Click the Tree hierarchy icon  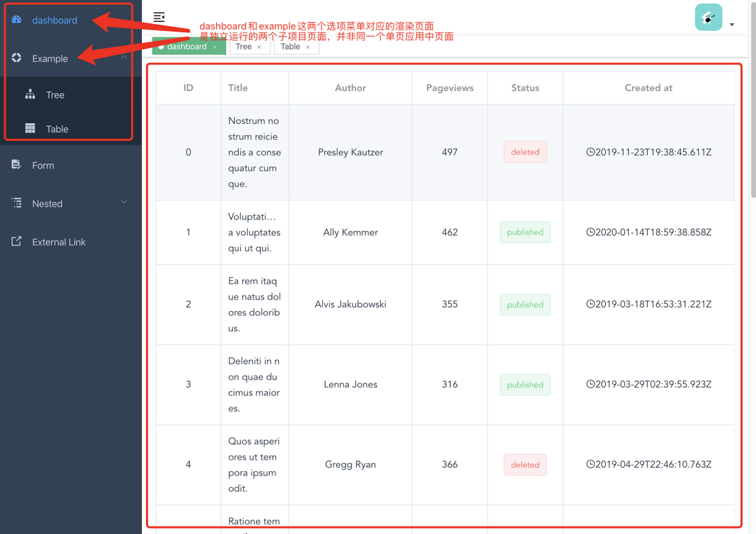(x=30, y=94)
